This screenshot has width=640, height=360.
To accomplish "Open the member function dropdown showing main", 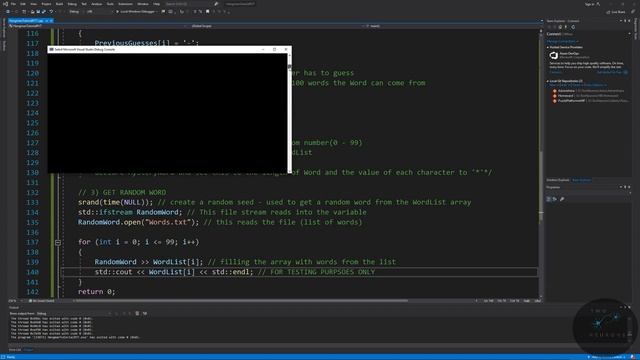I will 452,26.
